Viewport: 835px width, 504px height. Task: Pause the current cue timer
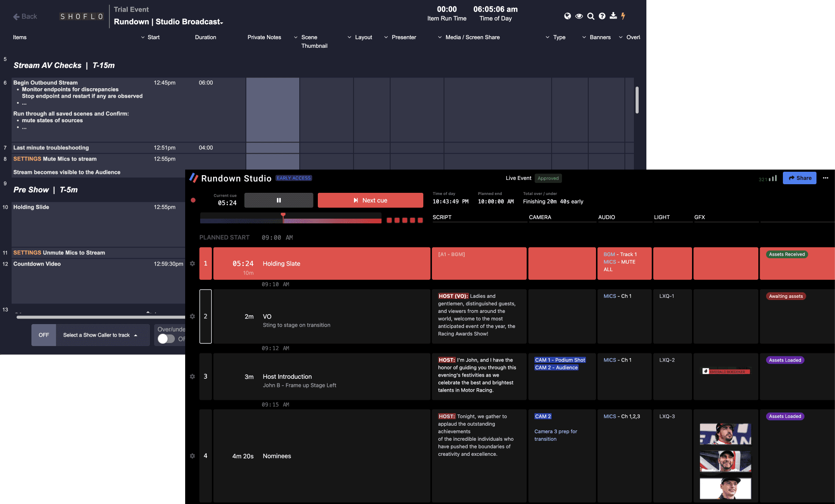tap(279, 200)
